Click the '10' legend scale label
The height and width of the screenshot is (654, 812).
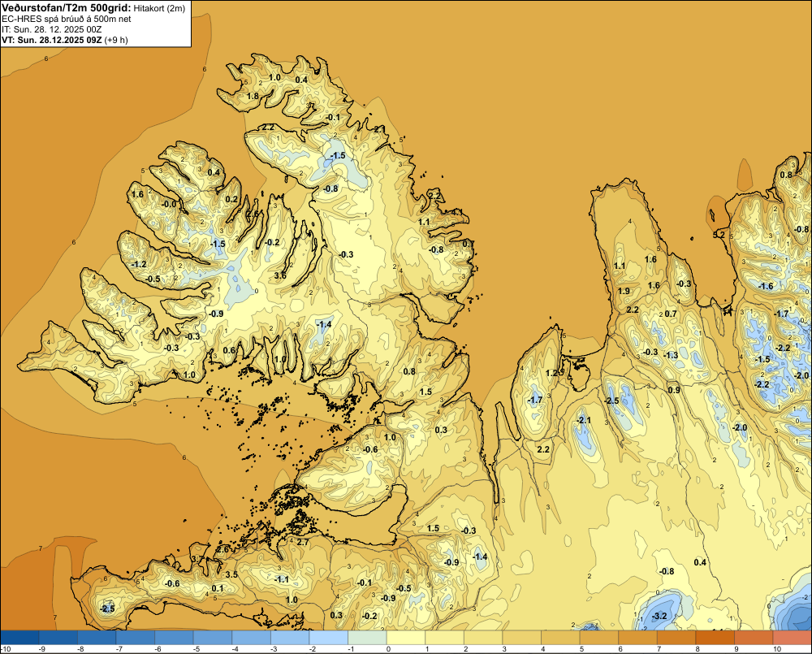(776, 649)
